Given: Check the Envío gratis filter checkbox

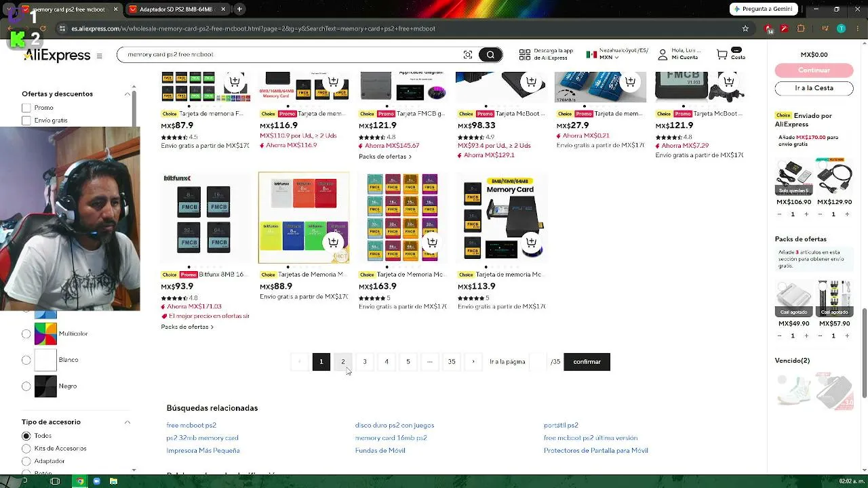Looking at the screenshot, I should coord(26,121).
